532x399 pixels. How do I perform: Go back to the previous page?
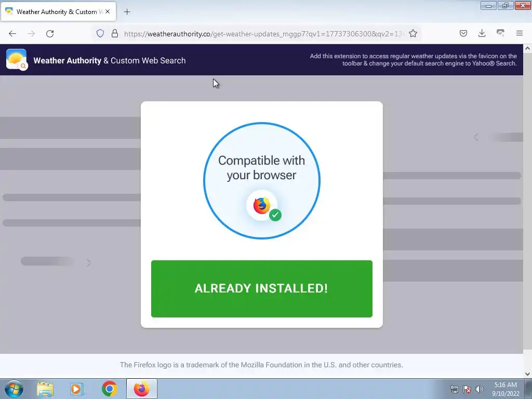pyautogui.click(x=12, y=34)
